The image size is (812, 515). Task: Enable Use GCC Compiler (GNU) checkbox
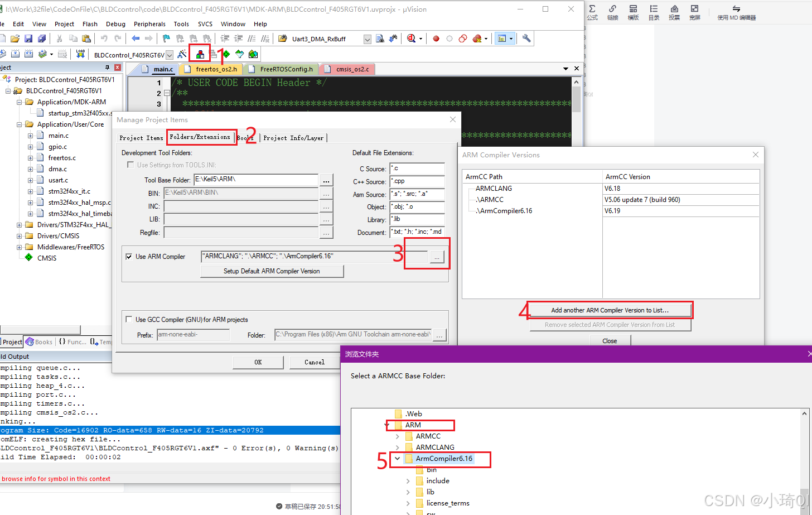tap(129, 320)
